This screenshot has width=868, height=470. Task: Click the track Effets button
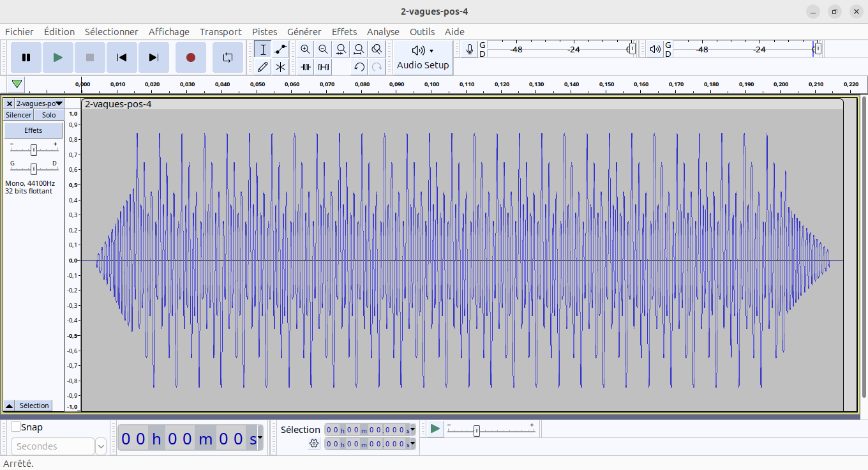point(33,130)
